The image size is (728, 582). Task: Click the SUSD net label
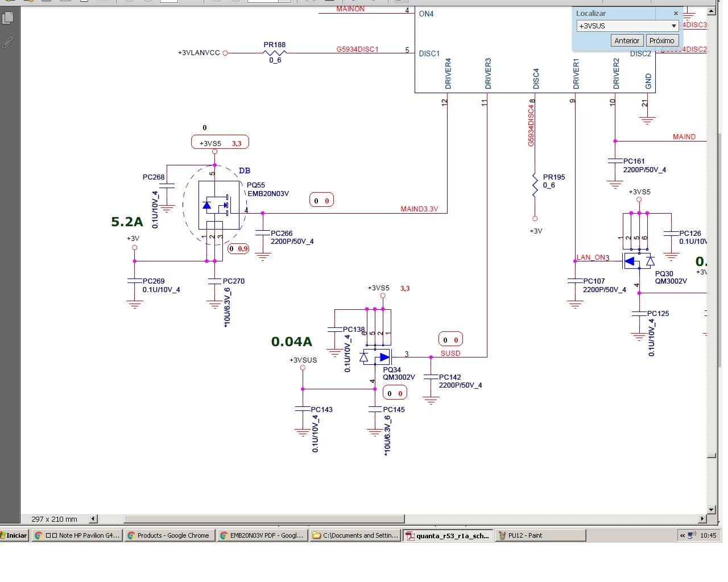click(x=450, y=353)
